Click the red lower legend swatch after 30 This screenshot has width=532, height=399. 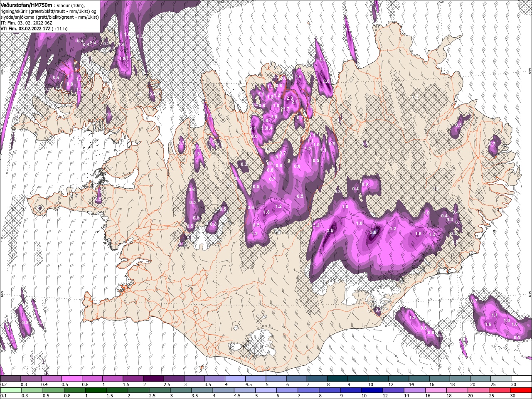coord(521,390)
